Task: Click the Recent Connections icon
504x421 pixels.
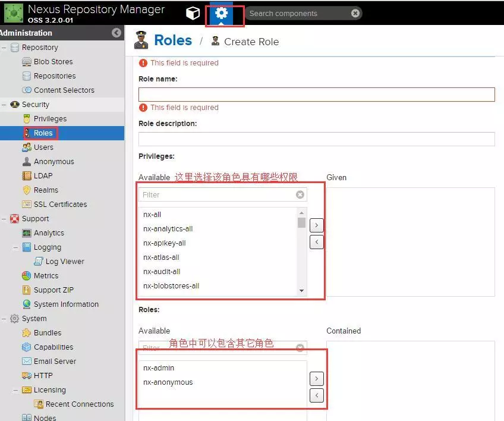Action: click(39, 404)
